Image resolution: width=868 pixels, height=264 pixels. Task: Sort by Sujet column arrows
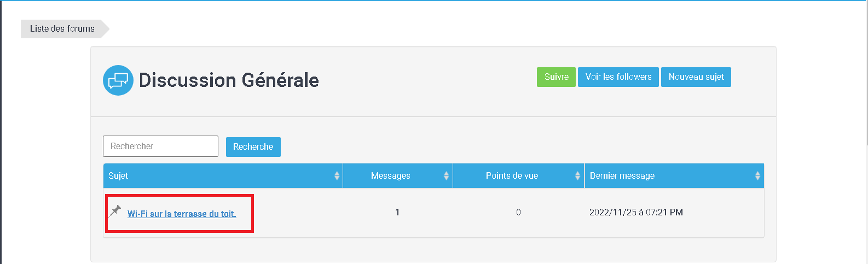click(x=337, y=176)
